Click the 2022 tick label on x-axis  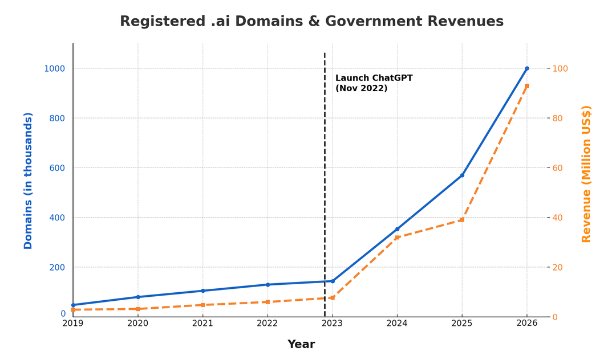268,324
